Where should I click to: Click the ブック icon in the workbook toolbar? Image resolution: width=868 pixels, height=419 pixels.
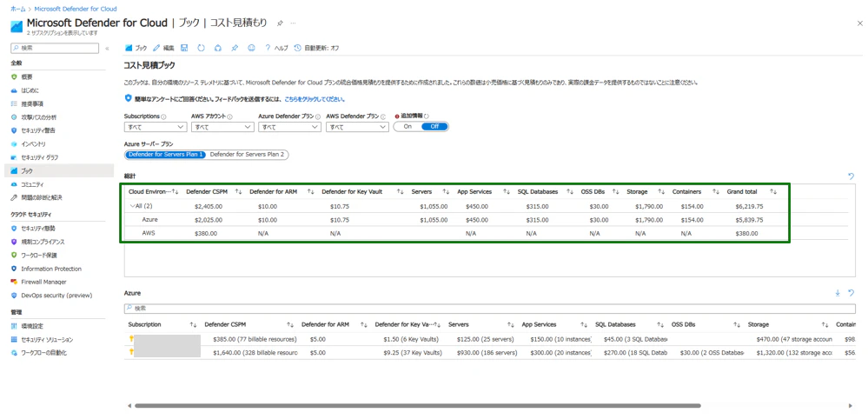click(129, 48)
